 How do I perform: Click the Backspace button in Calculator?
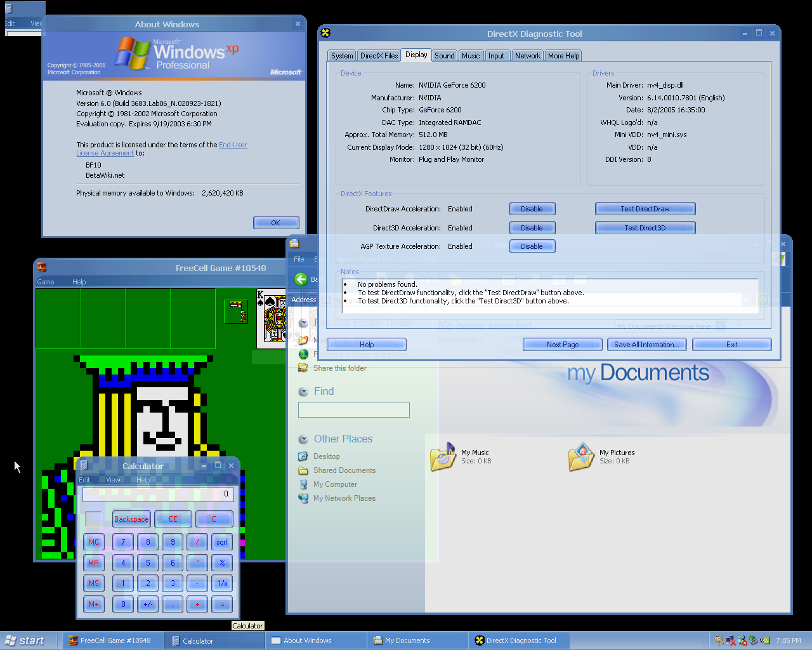click(131, 519)
